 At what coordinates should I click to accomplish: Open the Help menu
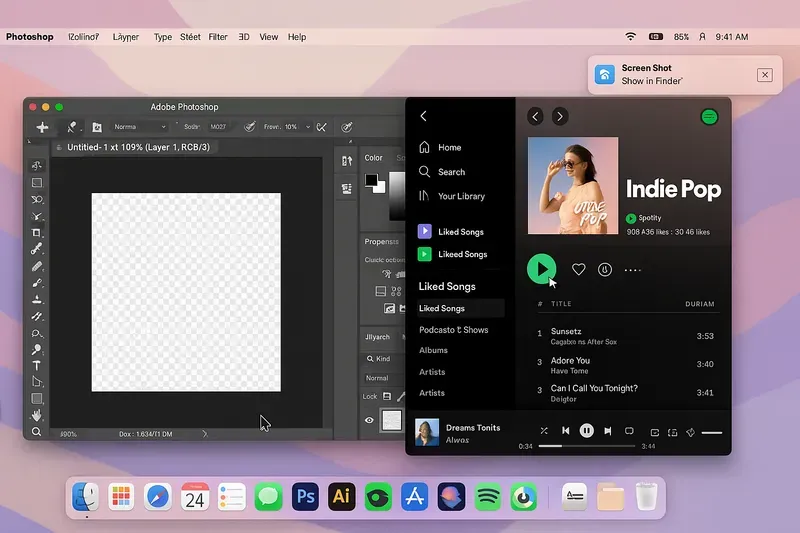[x=297, y=37]
